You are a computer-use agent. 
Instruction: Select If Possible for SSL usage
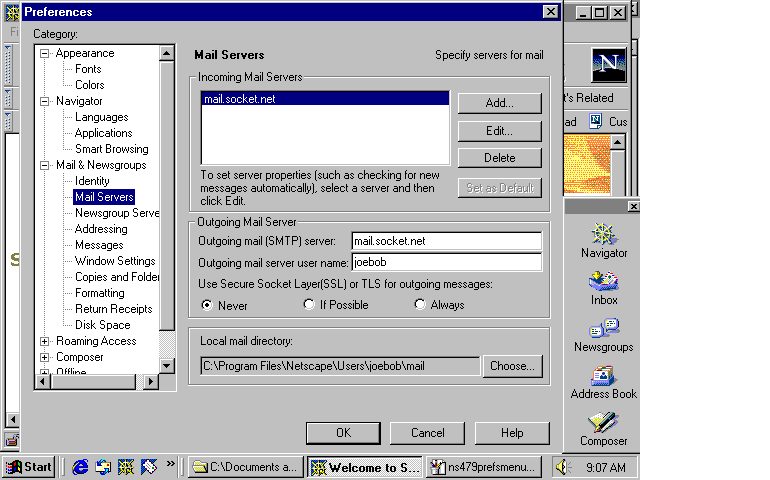[x=309, y=305]
